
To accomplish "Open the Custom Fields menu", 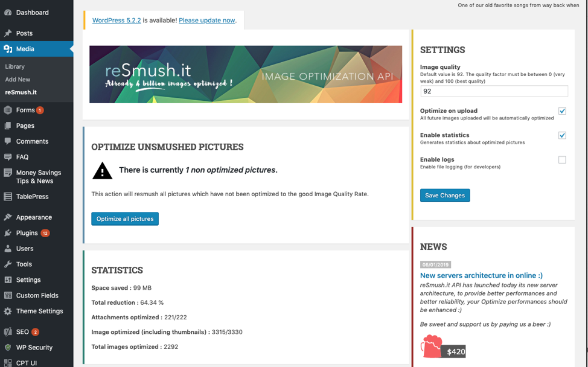I will (37, 295).
